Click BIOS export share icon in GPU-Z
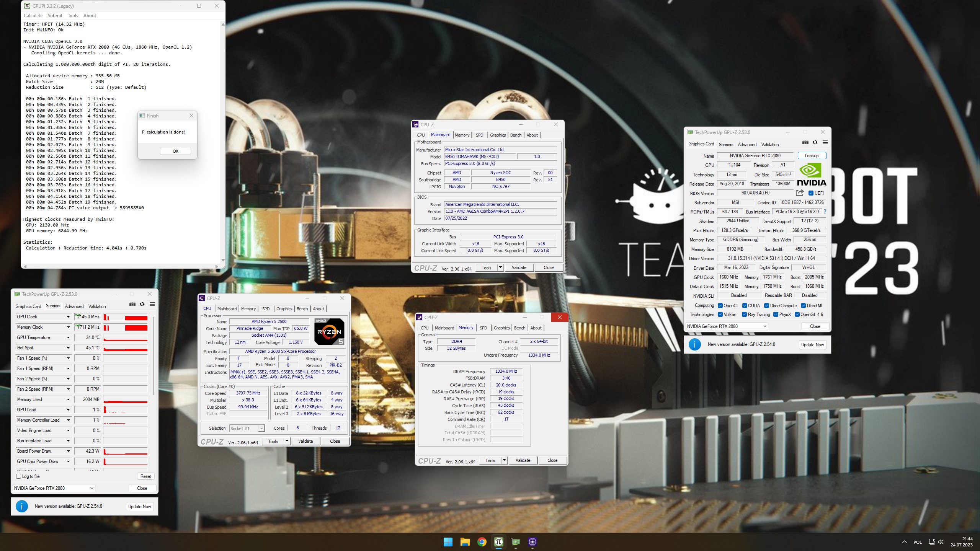The height and width of the screenshot is (551, 980). (x=800, y=193)
